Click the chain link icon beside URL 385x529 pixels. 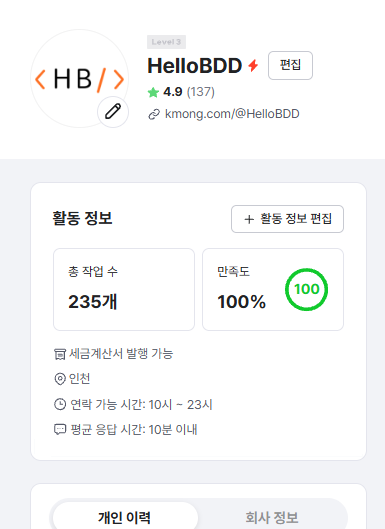(154, 115)
